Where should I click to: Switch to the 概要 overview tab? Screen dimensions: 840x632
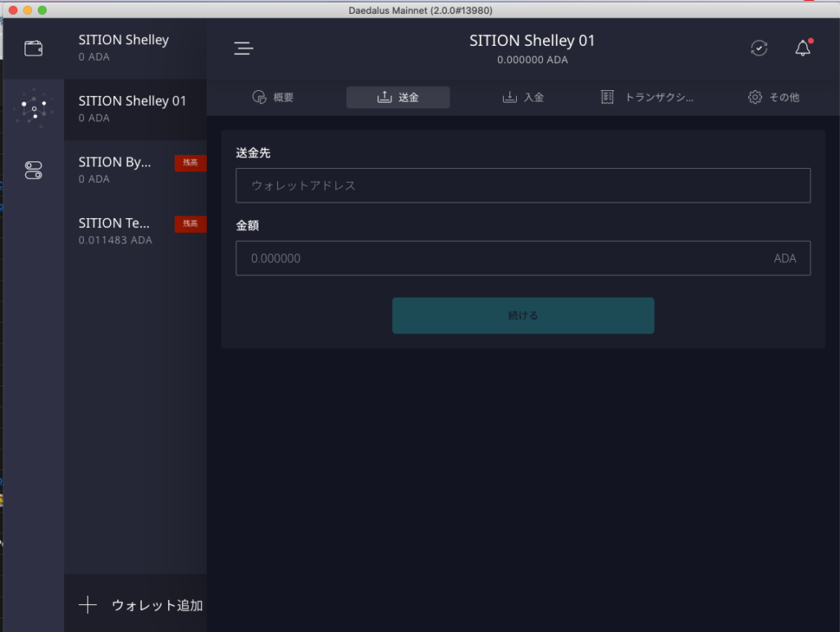point(273,97)
